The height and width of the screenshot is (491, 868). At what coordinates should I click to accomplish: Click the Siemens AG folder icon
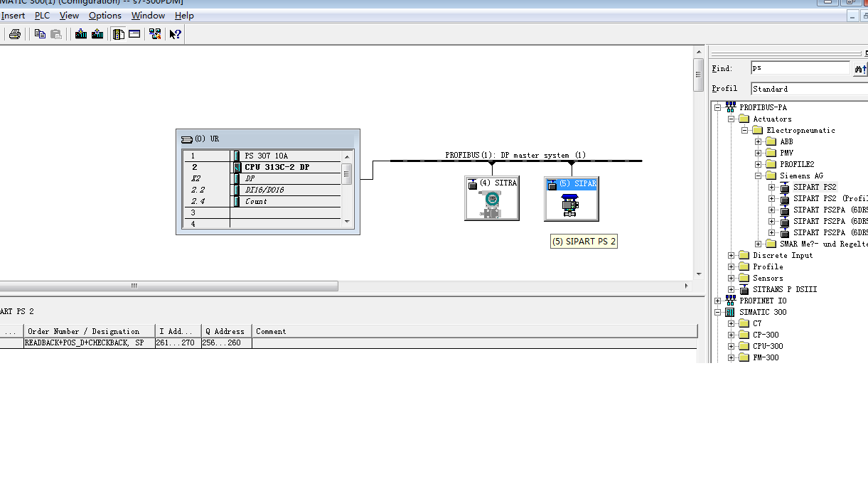coord(771,176)
